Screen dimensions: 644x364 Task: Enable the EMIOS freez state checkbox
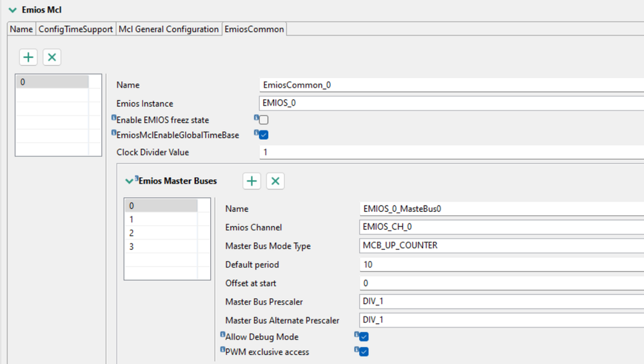click(x=264, y=120)
